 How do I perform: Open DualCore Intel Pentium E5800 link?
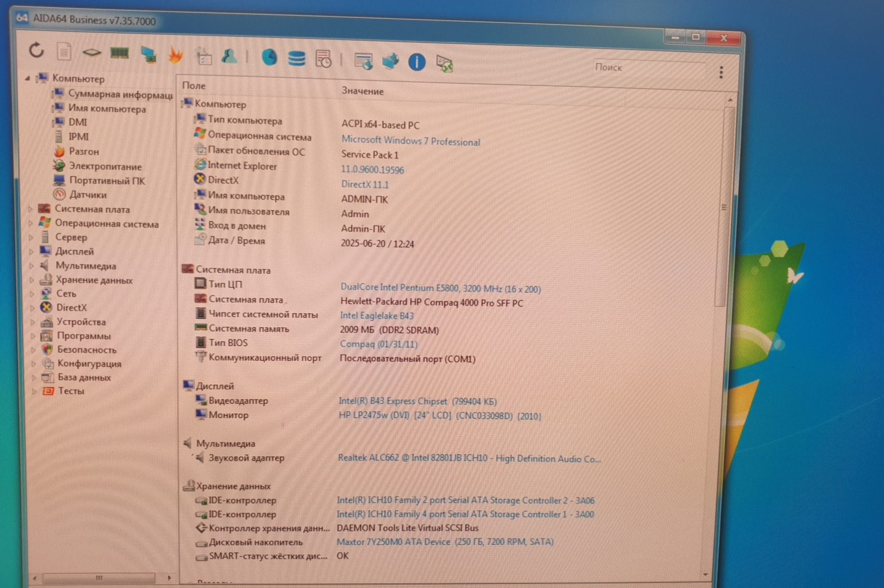click(440, 288)
